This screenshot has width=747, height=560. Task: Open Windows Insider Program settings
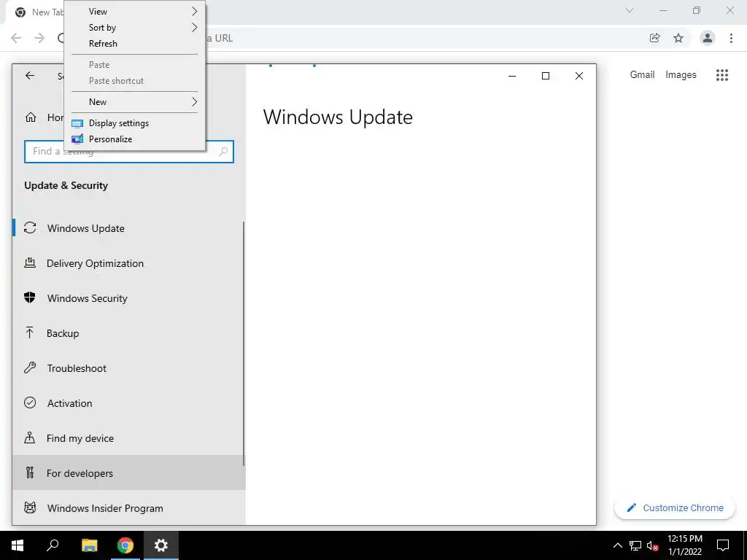[128, 508]
